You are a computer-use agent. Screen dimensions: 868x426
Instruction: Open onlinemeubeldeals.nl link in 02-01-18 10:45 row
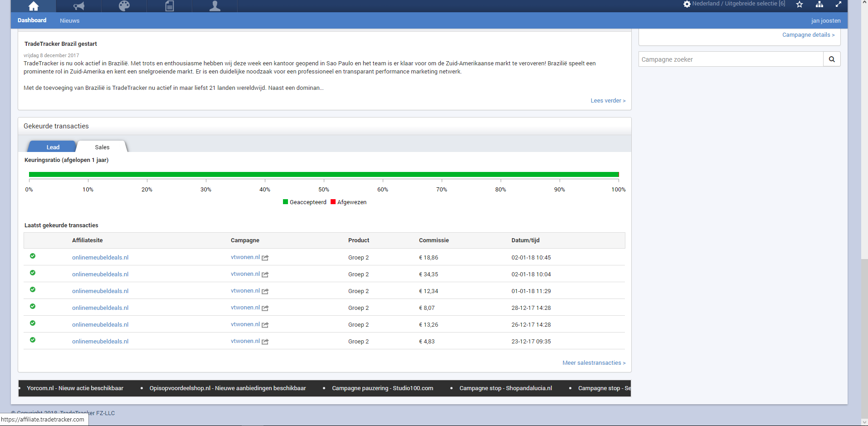click(x=100, y=258)
